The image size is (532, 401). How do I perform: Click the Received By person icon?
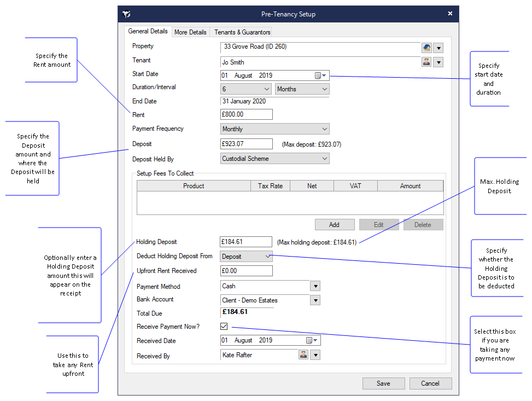click(x=303, y=355)
